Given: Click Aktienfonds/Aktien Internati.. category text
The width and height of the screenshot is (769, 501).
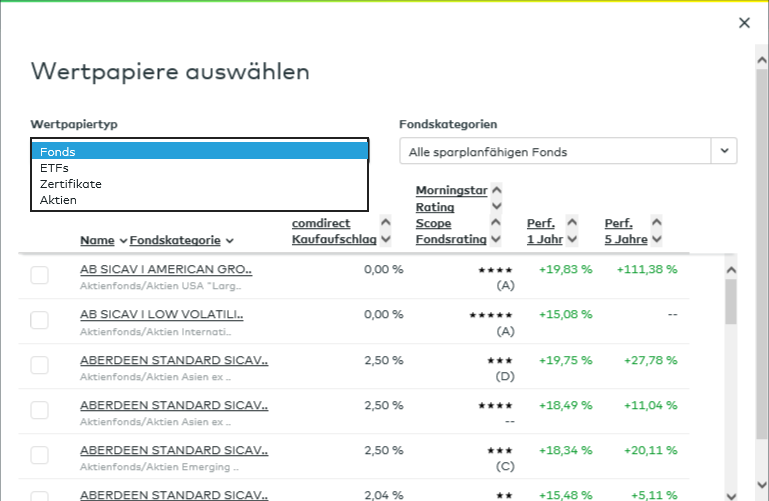Looking at the screenshot, I should click(155, 332).
